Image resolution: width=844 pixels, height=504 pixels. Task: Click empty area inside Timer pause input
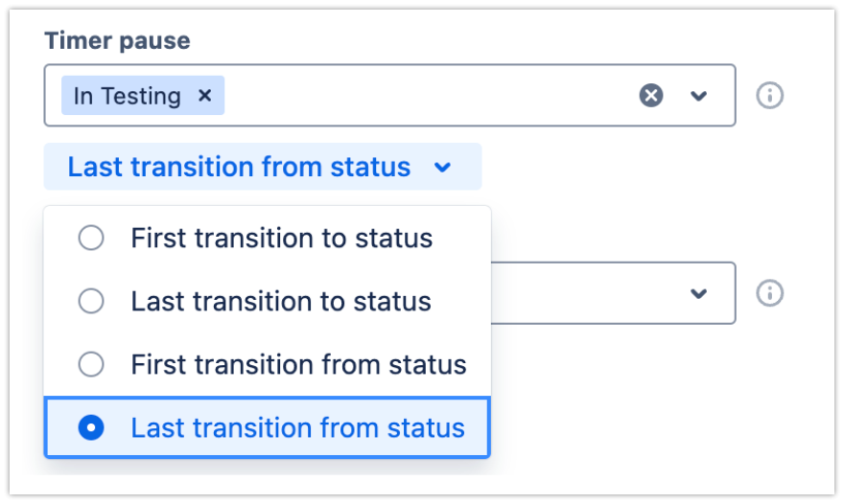pos(422,96)
